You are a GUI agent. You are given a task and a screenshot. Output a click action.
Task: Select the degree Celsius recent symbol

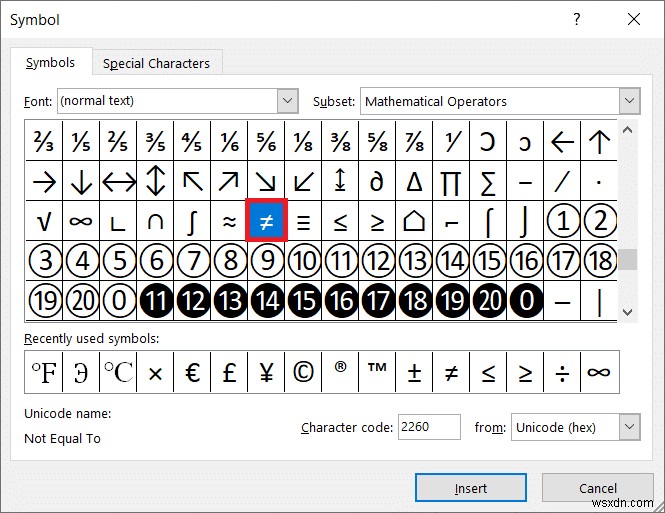118,372
